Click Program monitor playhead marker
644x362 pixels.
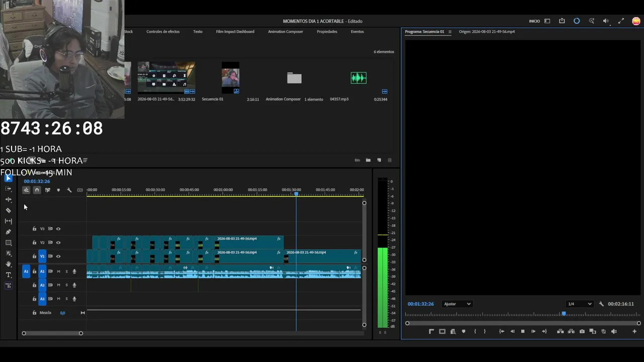point(564,314)
